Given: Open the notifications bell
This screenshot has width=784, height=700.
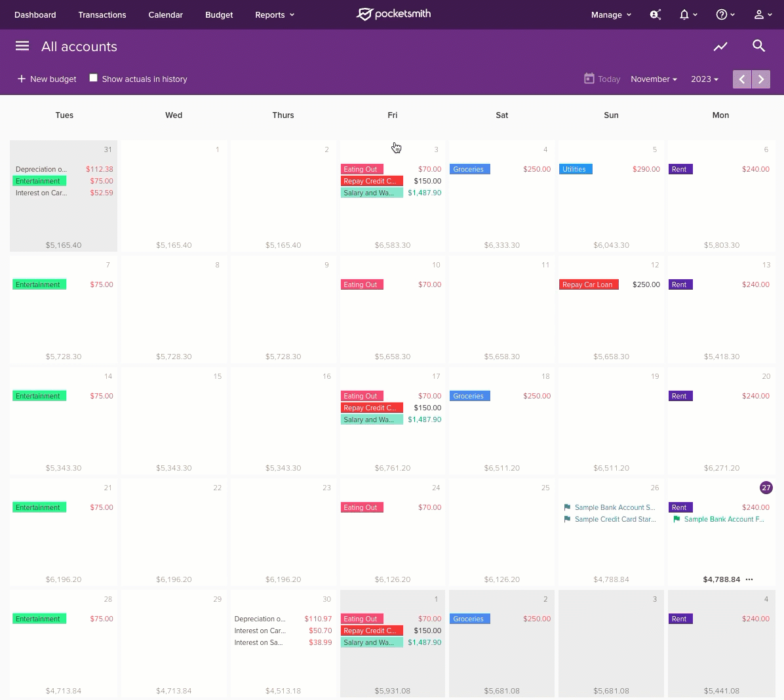Looking at the screenshot, I should point(687,14).
